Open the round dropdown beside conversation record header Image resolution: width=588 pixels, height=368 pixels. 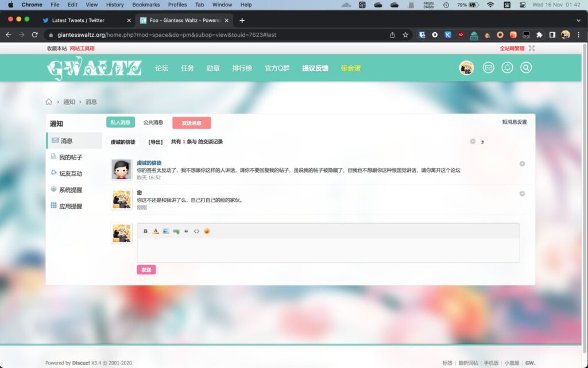(x=473, y=141)
